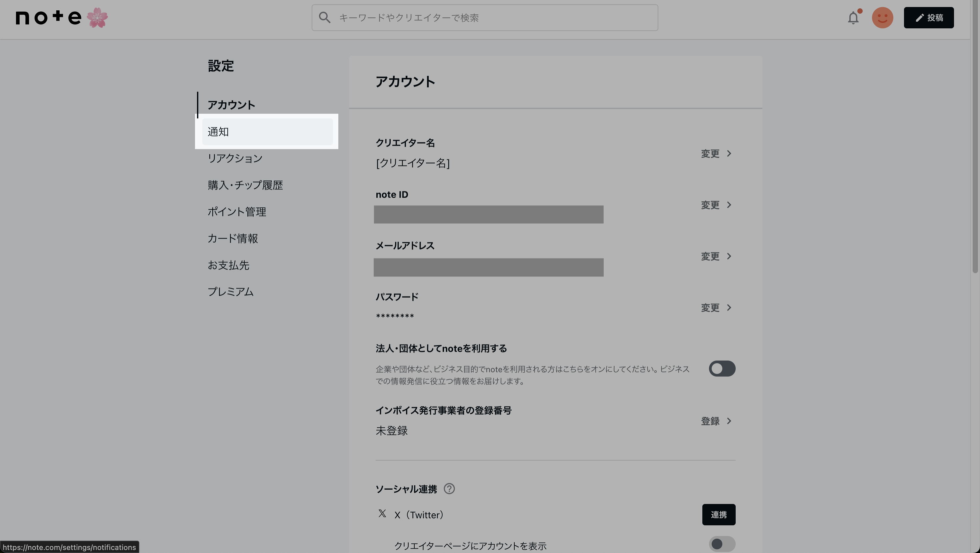Click the search magnifier icon
The width and height of the screenshot is (980, 553).
325,17
